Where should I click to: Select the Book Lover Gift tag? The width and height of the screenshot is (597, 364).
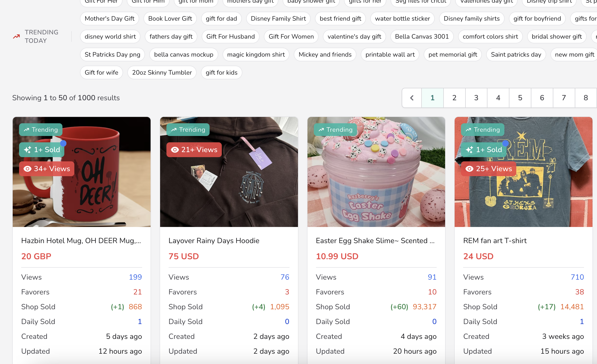[170, 19]
